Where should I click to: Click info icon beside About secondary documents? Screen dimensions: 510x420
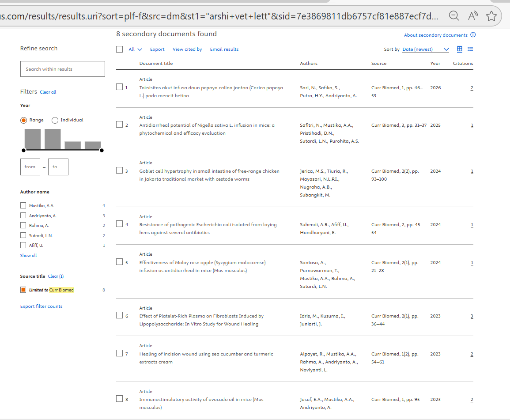pyautogui.click(x=473, y=35)
